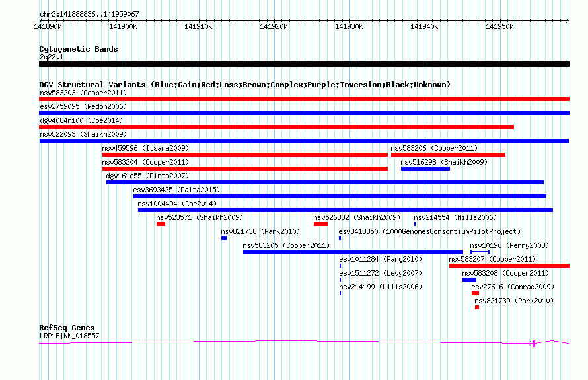588x380 pixels.
Task: Click the small red nsv821739 (Park2010) bar
Action: point(477,307)
